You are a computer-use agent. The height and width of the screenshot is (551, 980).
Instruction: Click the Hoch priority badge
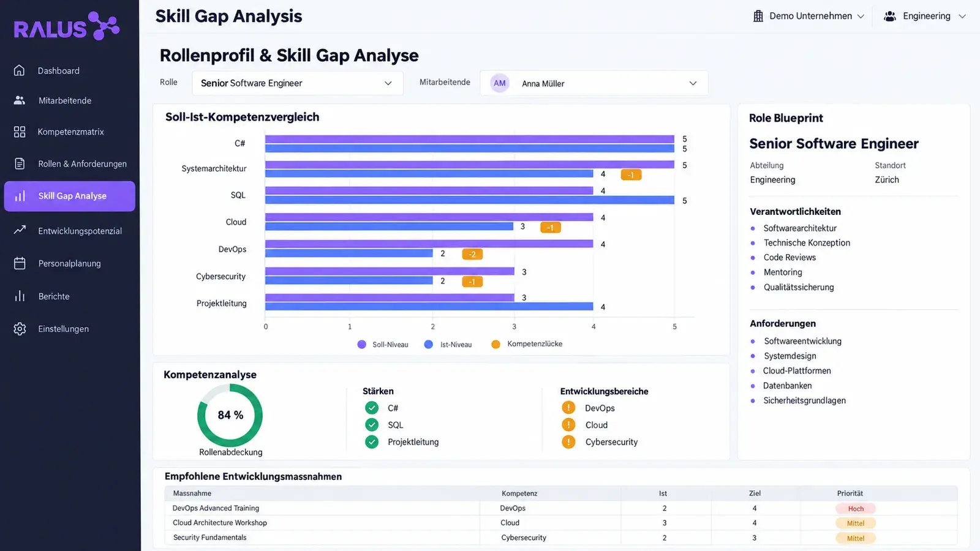[x=856, y=509]
